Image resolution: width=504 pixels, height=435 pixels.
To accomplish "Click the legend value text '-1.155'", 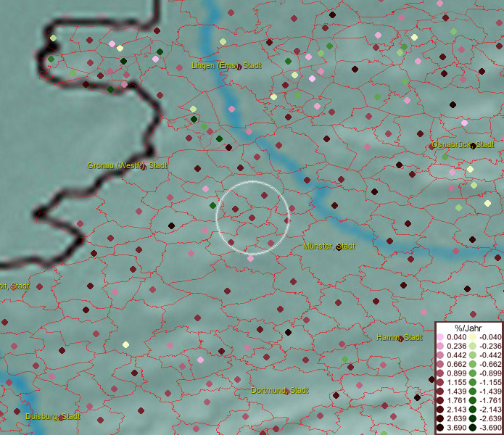I will point(490,382).
